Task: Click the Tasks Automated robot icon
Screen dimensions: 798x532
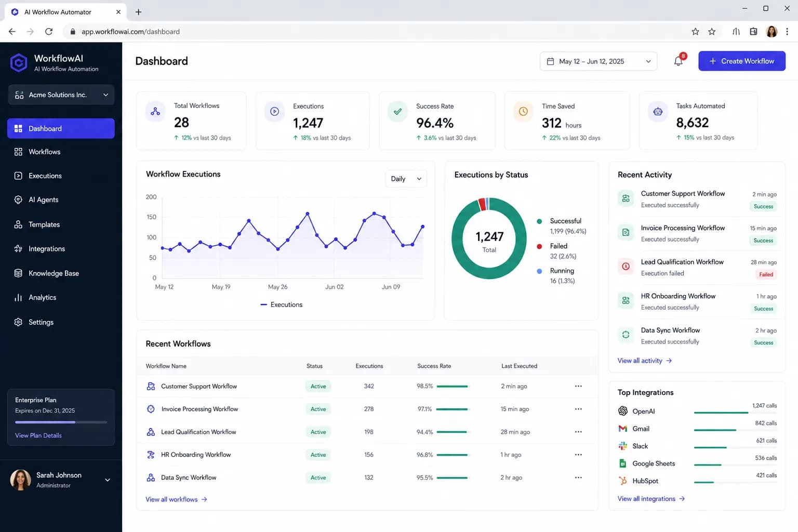Action: point(658,111)
